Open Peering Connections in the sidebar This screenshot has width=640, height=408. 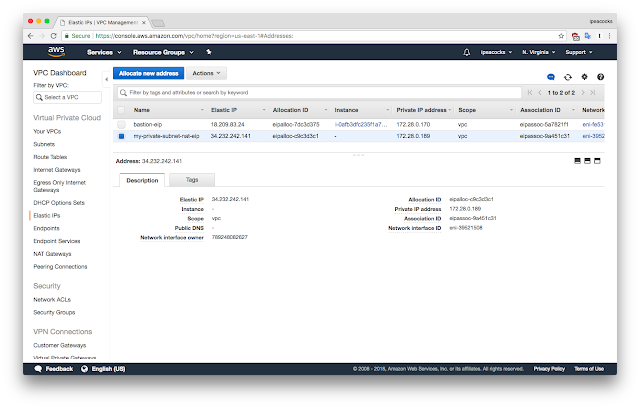point(60,266)
